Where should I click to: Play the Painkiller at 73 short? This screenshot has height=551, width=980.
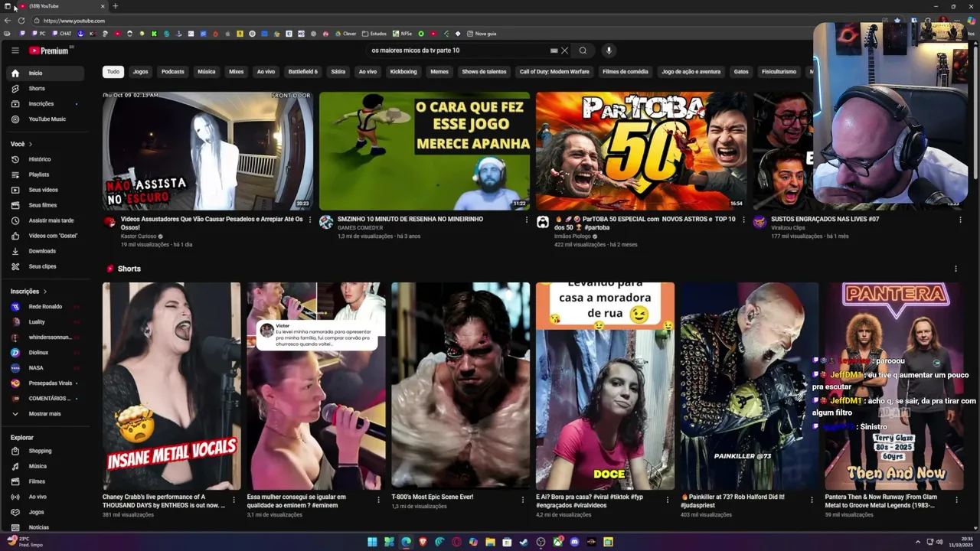coord(750,386)
